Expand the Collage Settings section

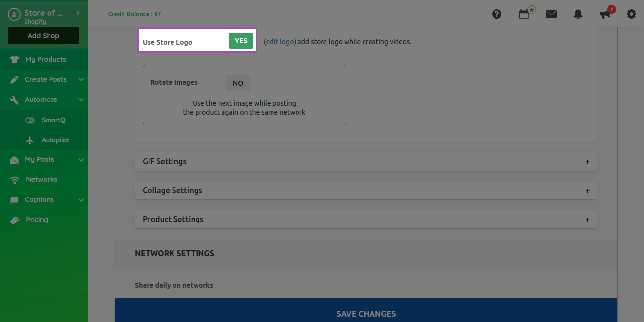point(366,191)
